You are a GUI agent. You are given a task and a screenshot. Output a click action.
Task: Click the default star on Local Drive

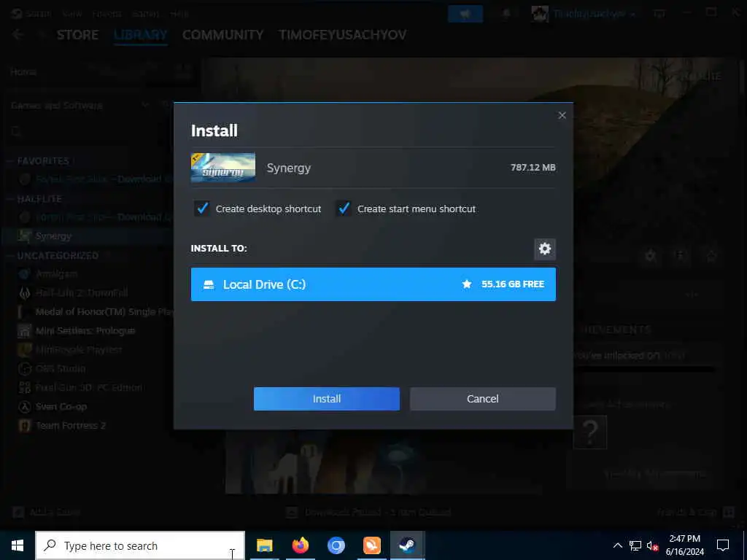pyautogui.click(x=467, y=284)
